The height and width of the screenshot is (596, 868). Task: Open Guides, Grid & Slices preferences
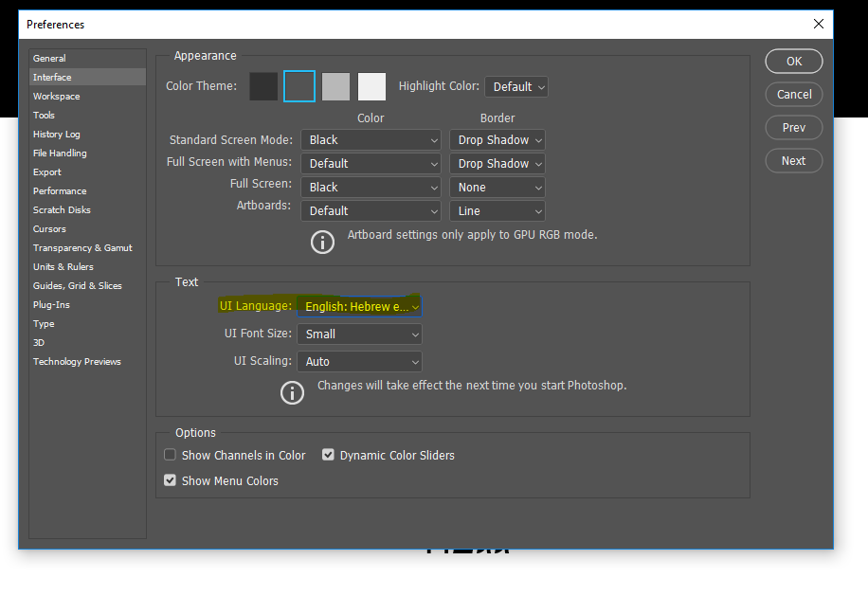87,285
